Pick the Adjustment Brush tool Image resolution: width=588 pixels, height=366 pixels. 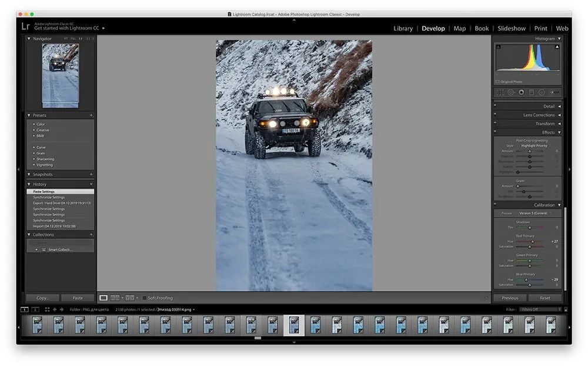[553, 92]
